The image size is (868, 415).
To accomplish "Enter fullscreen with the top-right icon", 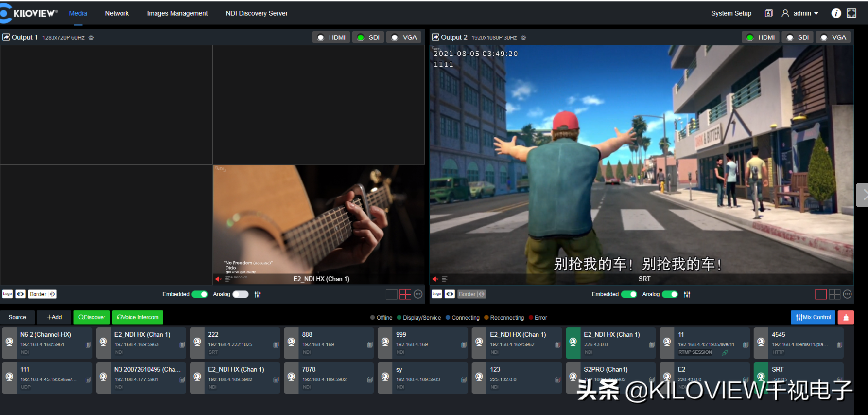I will pos(851,13).
